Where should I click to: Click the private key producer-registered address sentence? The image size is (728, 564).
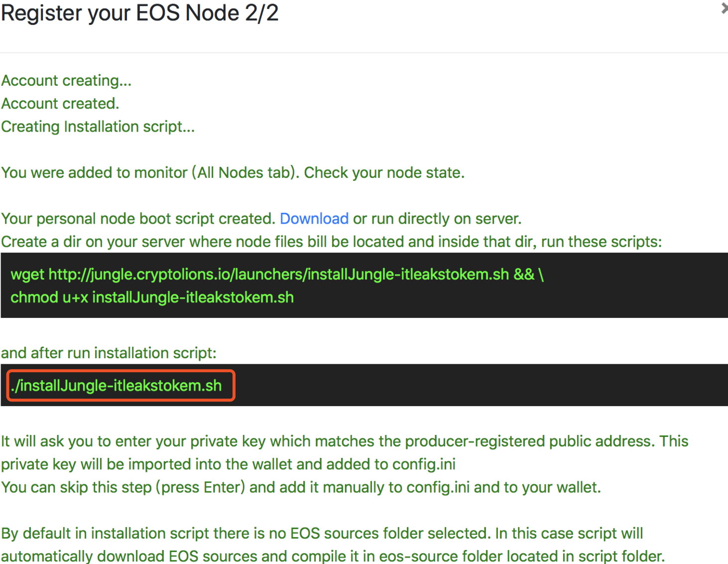pyautogui.click(x=345, y=441)
